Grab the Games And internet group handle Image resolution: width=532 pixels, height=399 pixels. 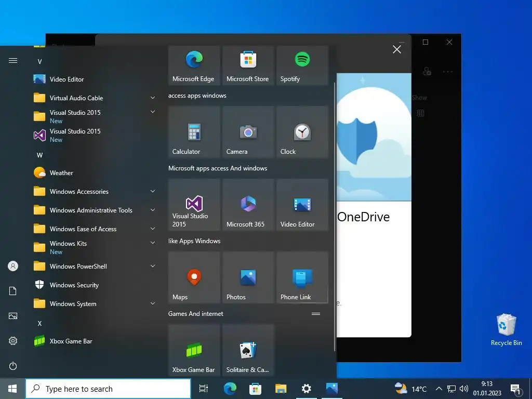(316, 314)
